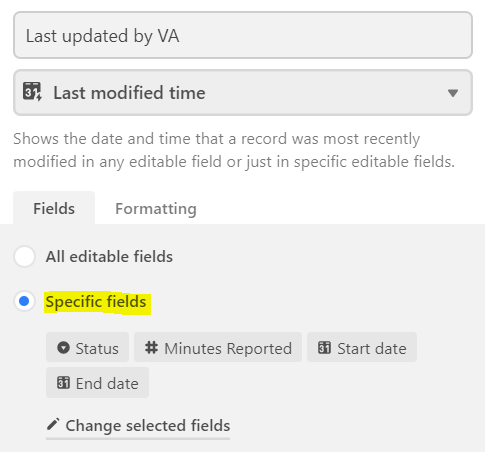Switch to the Fields tab
Image resolution: width=485 pixels, height=452 pixels.
coord(54,208)
